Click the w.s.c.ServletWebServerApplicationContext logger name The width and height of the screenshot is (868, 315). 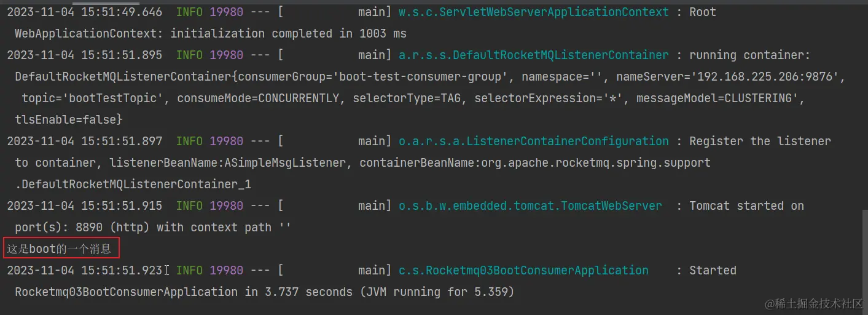click(534, 12)
